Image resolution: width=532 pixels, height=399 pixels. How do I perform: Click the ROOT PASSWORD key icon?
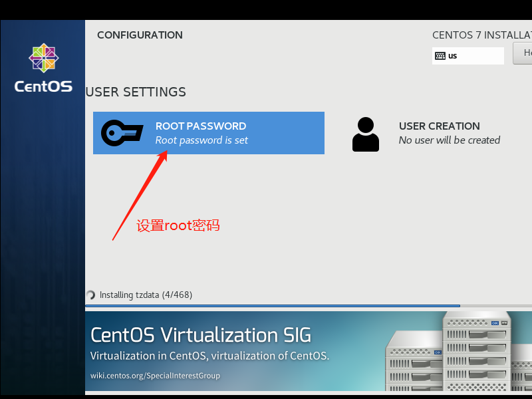coord(122,133)
